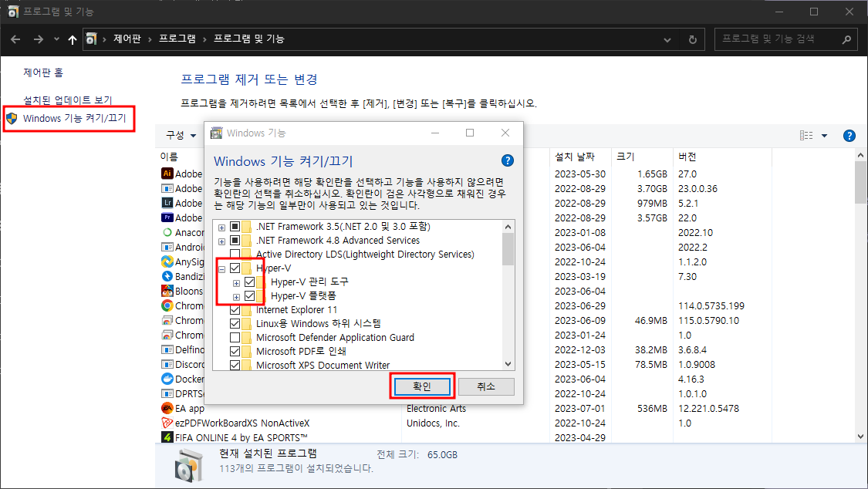Open 설치된 업데이트 보기 link

68,100
